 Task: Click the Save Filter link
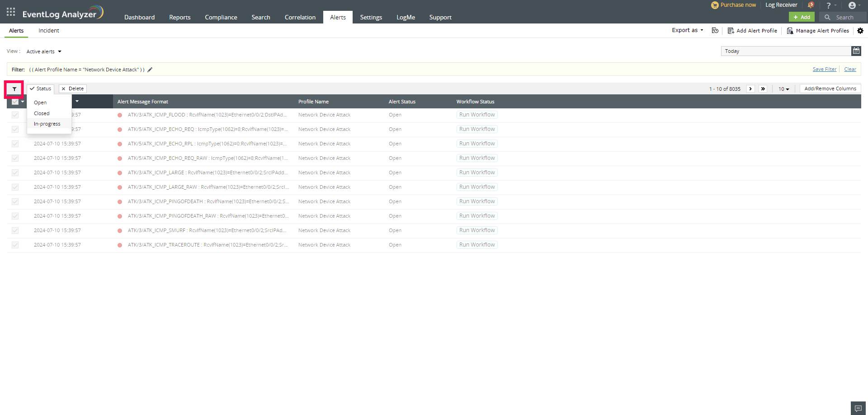tap(824, 69)
